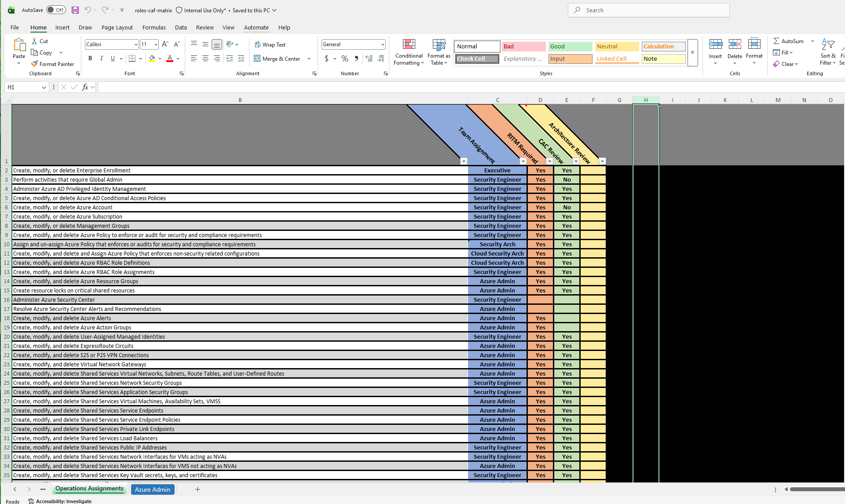Toggle italic formatting
The height and width of the screenshot is (504, 845).
click(101, 58)
